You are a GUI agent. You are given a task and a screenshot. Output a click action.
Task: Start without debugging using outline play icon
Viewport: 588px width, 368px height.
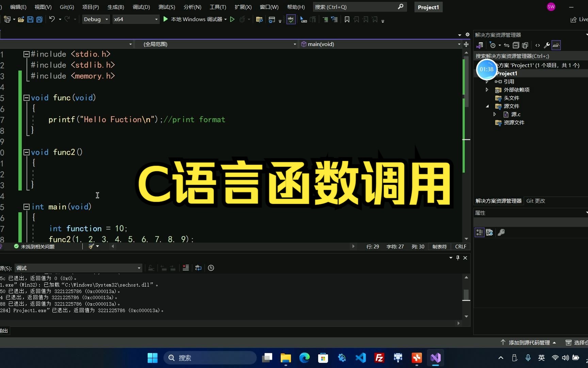tap(232, 19)
